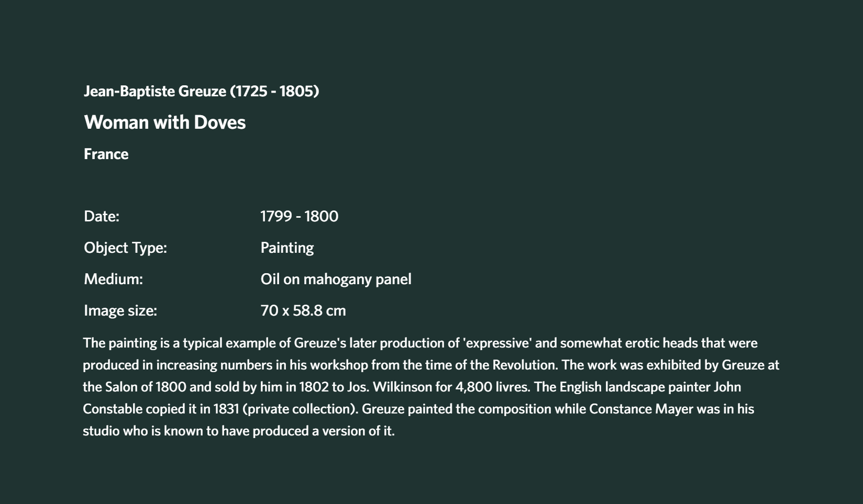863x504 pixels.
Task: Click the last description line ending version of it
Action: (239, 431)
